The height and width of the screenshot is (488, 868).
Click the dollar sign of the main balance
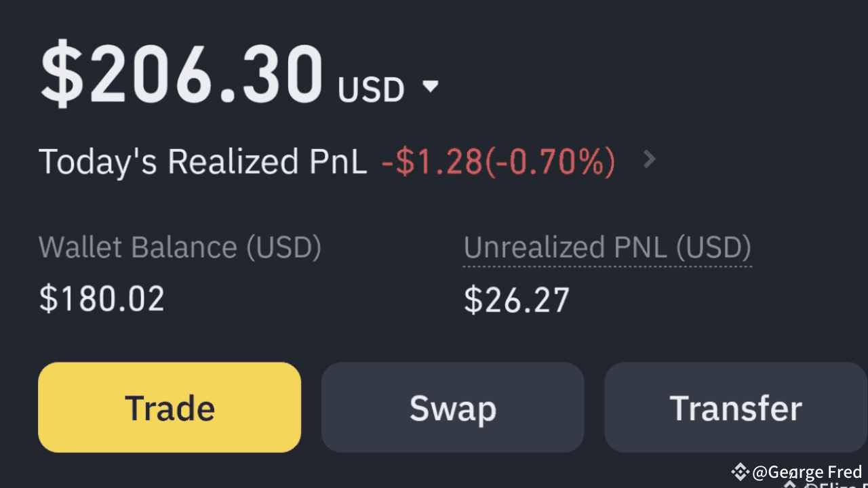62,75
